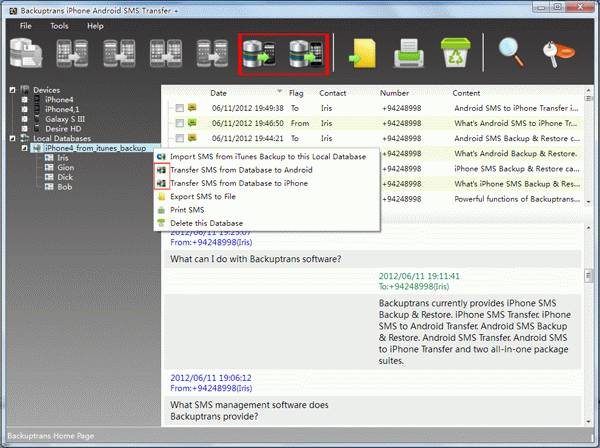Screen dimensions: 600x448
Task: Click the Contact column header
Action: (x=333, y=93)
